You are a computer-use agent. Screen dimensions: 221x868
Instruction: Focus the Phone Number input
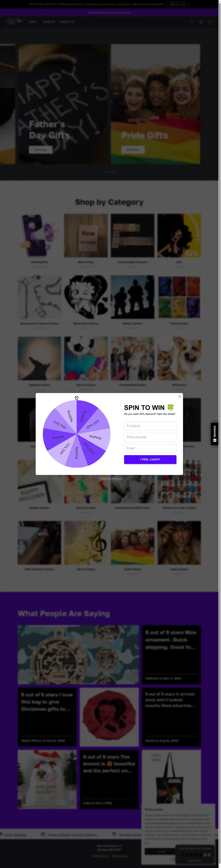click(x=150, y=437)
